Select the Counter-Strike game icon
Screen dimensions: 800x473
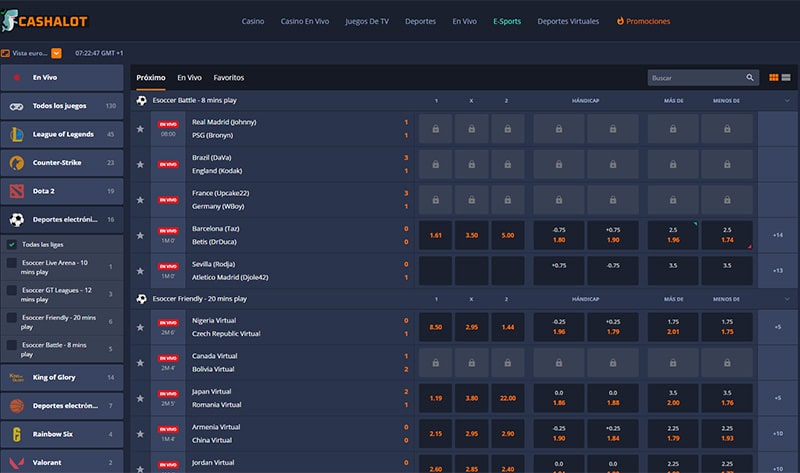pos(16,163)
